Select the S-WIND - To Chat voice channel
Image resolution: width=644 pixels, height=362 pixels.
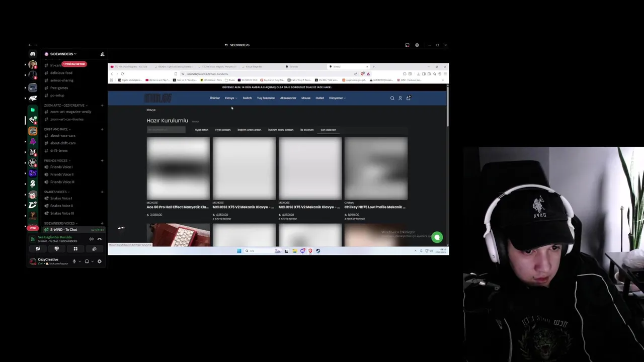coord(73,230)
